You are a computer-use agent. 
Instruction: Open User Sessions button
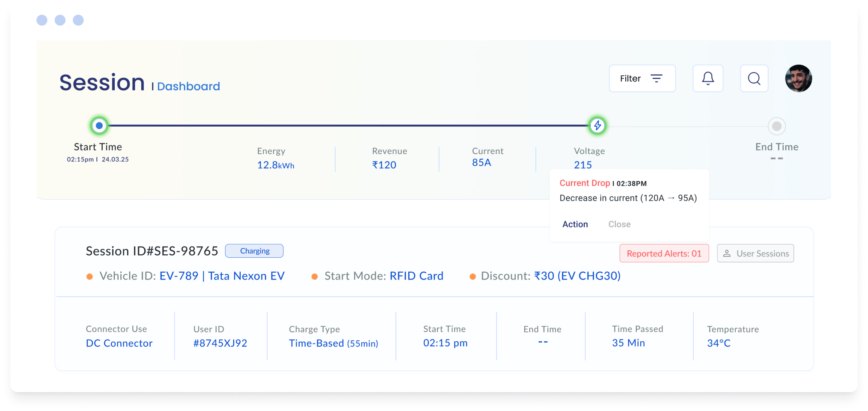[755, 253]
